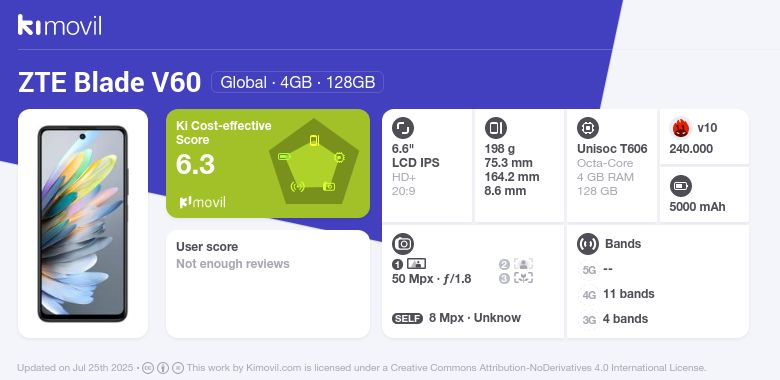The width and height of the screenshot is (780, 380).
Task: Select the Global · 4GB · 128GB variant pill
Action: tap(297, 82)
